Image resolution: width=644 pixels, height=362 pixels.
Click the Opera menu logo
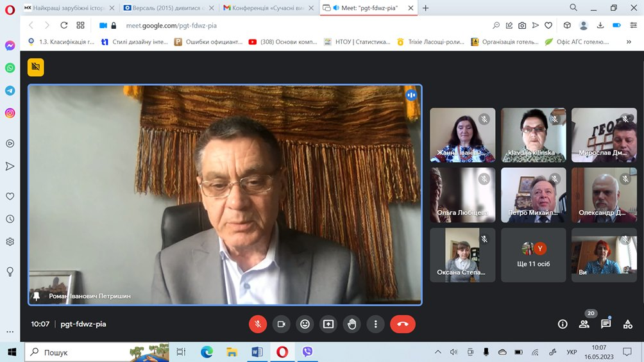pyautogui.click(x=10, y=10)
